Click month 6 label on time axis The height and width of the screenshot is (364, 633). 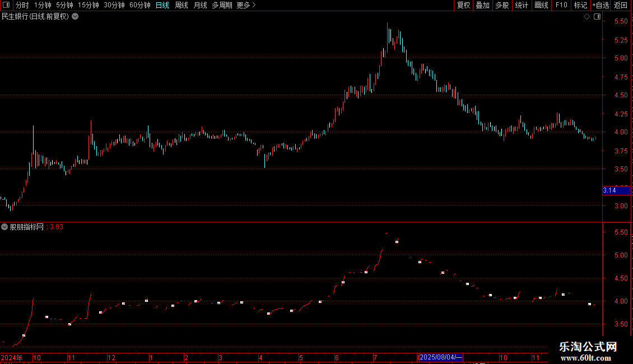tap(337, 357)
